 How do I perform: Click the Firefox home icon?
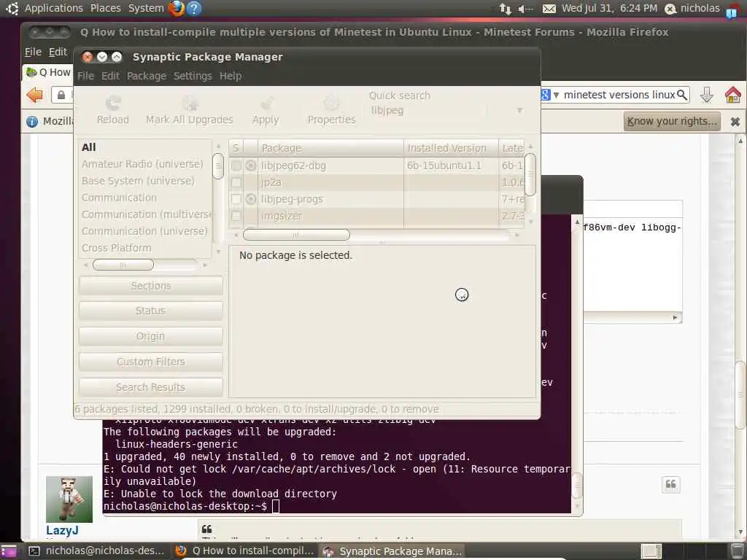tap(732, 95)
